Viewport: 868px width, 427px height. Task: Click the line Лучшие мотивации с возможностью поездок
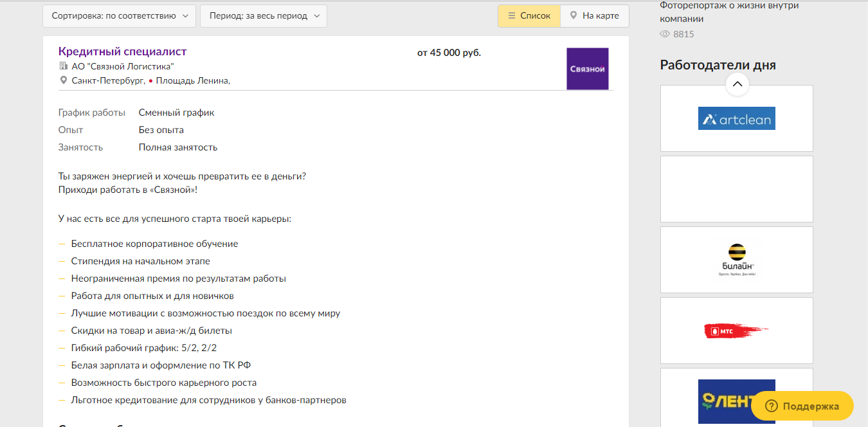(206, 313)
